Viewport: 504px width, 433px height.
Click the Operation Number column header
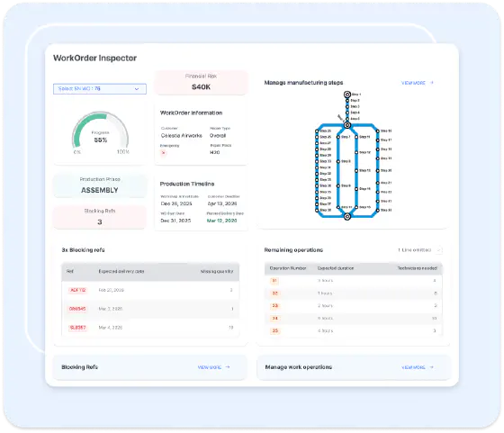tap(288, 268)
